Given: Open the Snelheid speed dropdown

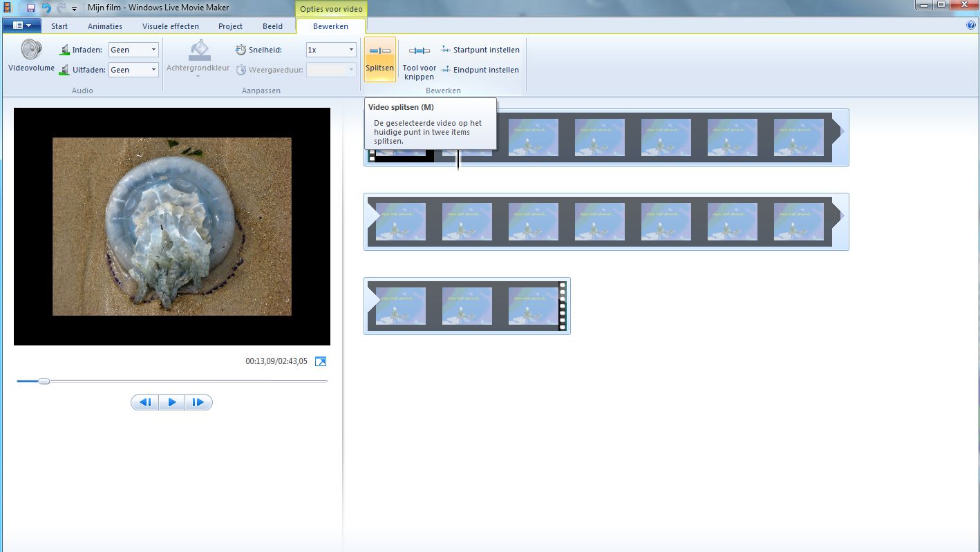Looking at the screenshot, I should click(x=351, y=50).
